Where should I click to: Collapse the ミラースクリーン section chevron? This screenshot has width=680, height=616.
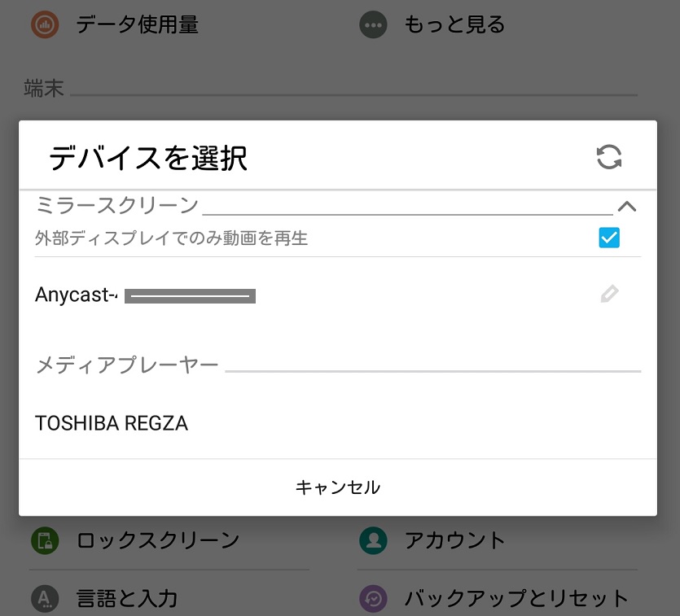coord(626,206)
